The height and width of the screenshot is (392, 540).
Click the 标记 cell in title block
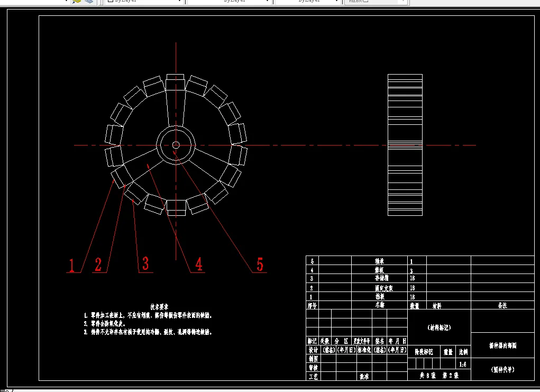click(312, 341)
